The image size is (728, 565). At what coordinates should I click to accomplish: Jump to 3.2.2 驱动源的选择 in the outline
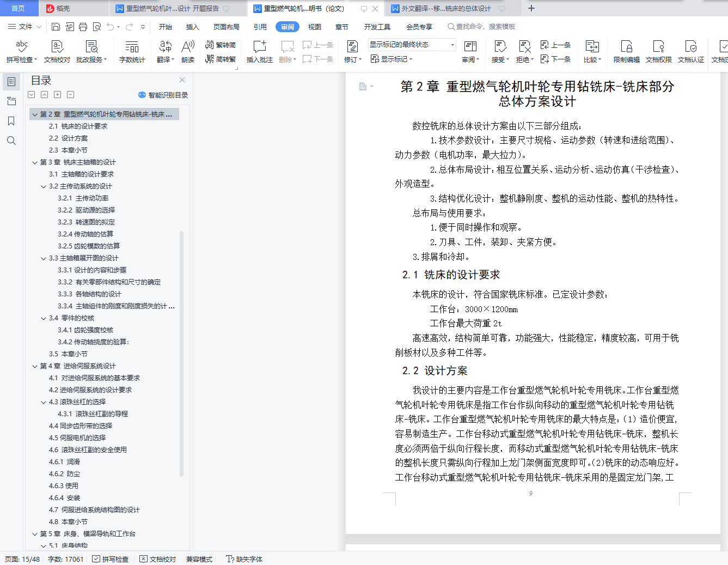tap(86, 210)
